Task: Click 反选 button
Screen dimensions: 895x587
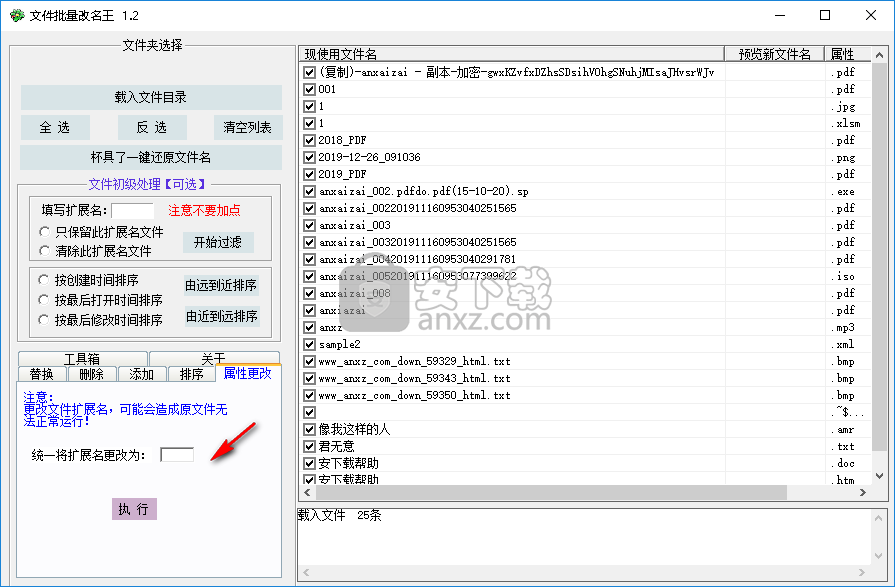Action: tap(152, 127)
